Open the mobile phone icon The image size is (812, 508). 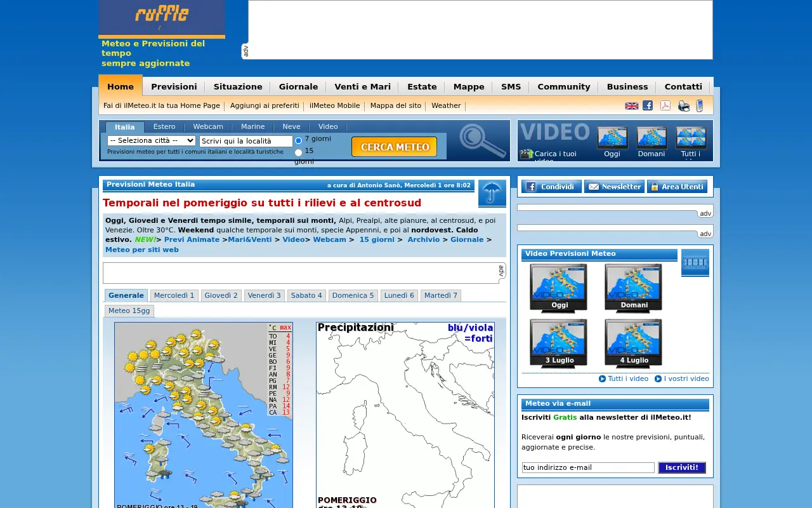pyautogui.click(x=700, y=106)
